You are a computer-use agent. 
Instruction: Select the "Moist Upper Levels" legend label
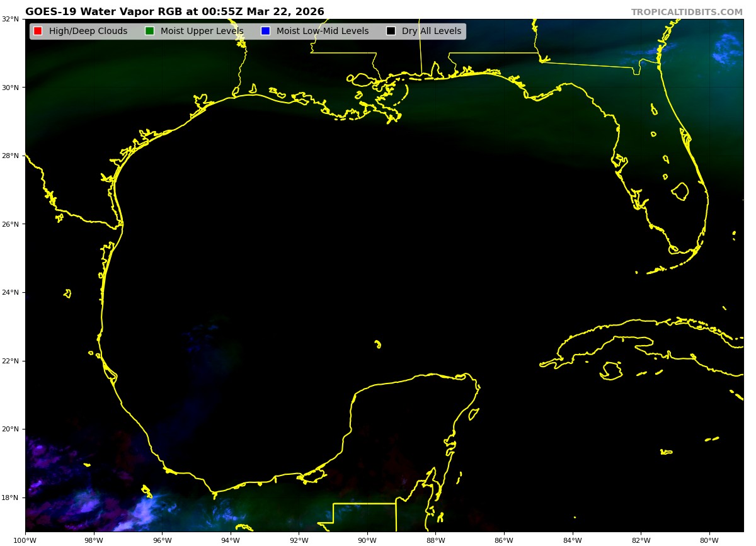(202, 31)
